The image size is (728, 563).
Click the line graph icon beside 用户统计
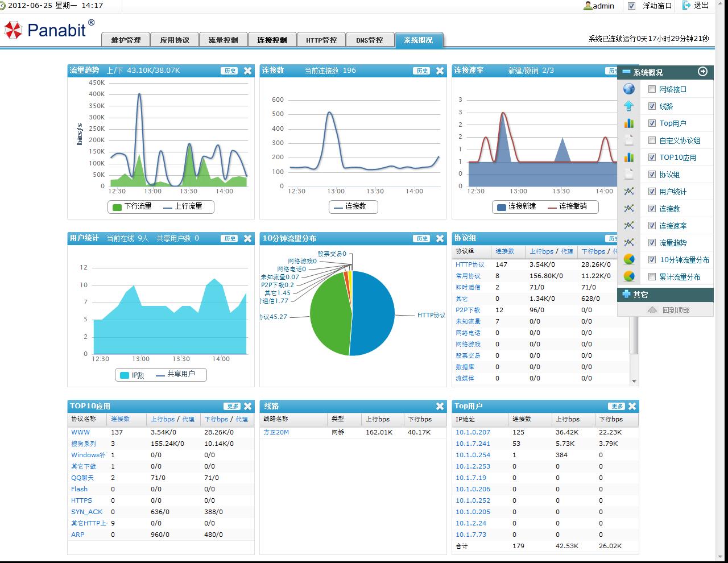click(629, 191)
